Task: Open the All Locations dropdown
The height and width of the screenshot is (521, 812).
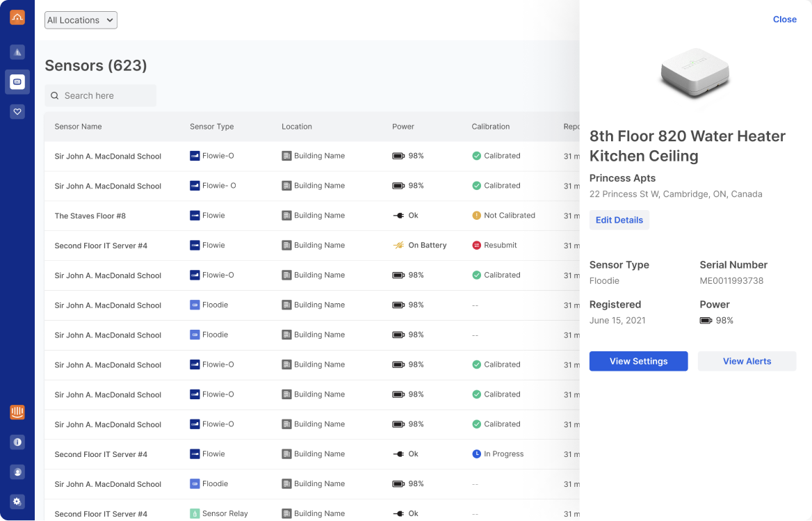Action: [x=81, y=20]
